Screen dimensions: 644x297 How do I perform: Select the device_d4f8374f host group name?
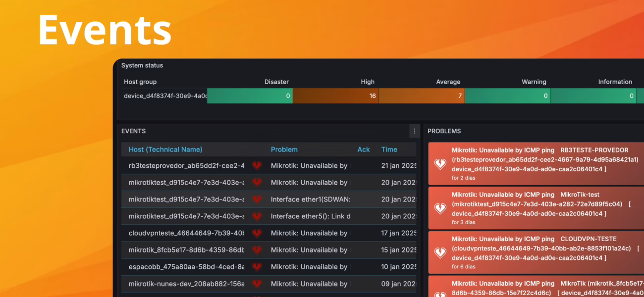(x=165, y=96)
